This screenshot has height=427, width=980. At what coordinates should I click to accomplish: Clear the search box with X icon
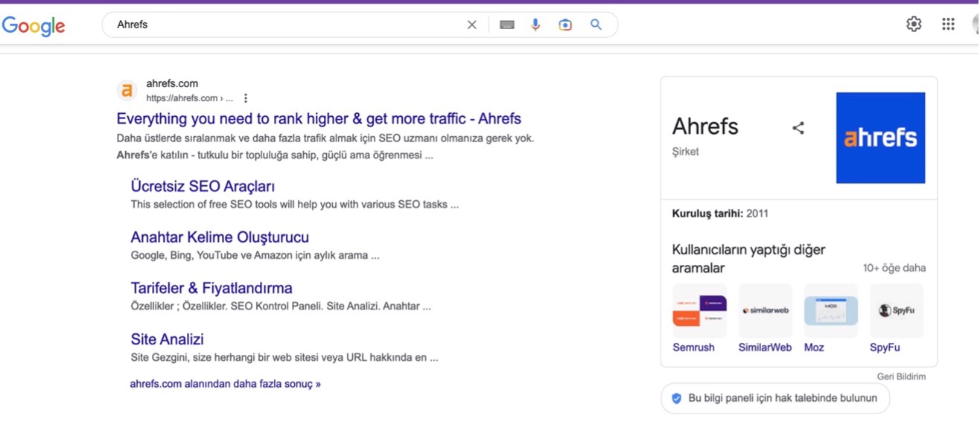471,25
